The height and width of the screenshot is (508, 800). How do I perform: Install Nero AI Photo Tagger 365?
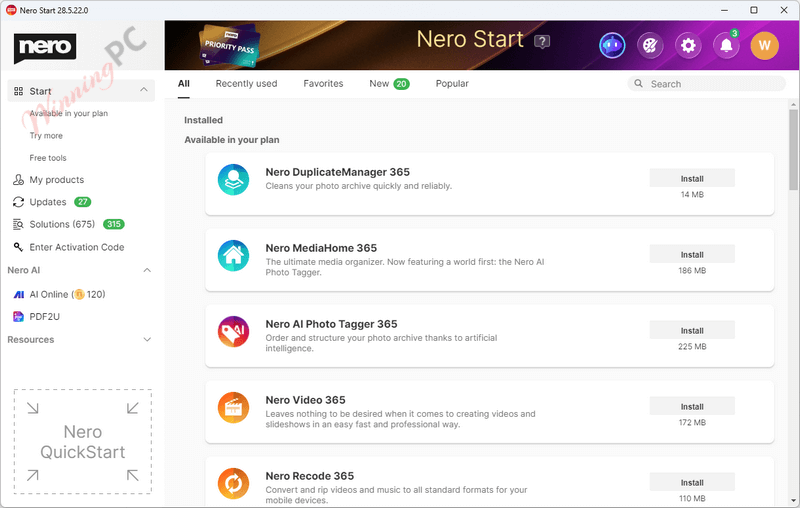pos(692,331)
